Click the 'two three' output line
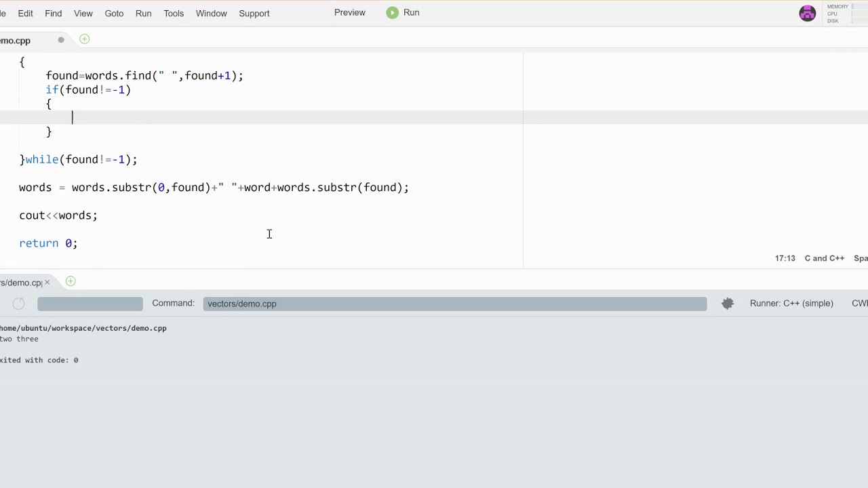This screenshot has height=488, width=868. [19, 339]
